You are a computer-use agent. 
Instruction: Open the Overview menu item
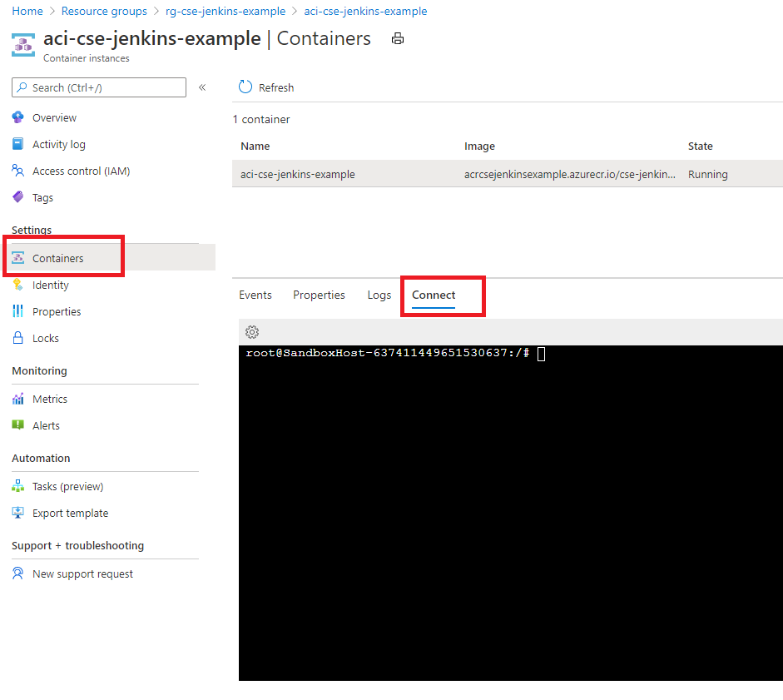point(54,118)
